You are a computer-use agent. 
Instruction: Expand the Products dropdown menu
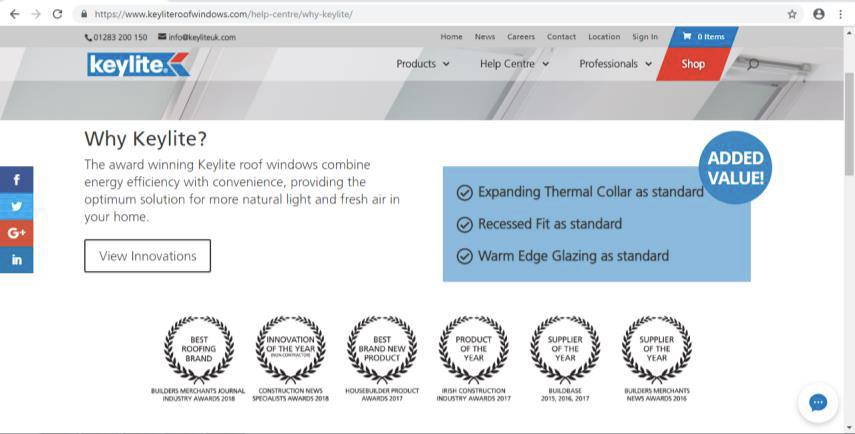coord(423,64)
